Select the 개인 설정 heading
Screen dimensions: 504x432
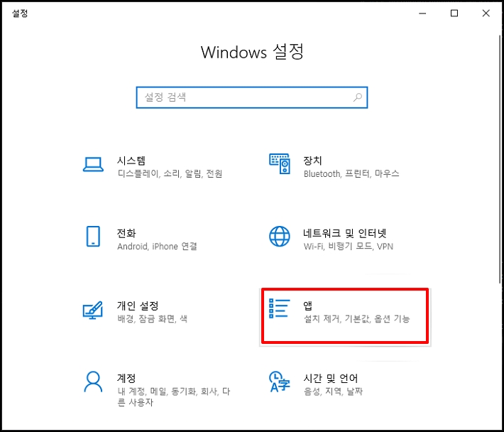[138, 306]
